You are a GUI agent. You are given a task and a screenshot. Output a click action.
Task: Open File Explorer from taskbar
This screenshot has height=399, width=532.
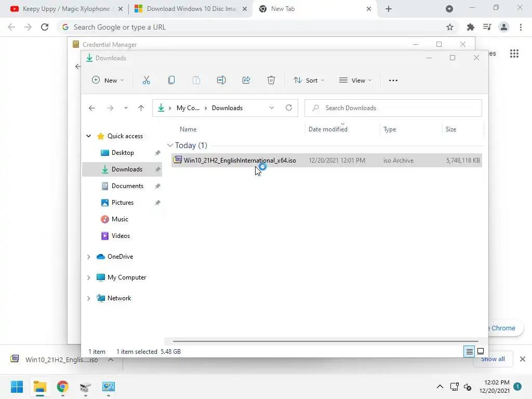pyautogui.click(x=40, y=387)
